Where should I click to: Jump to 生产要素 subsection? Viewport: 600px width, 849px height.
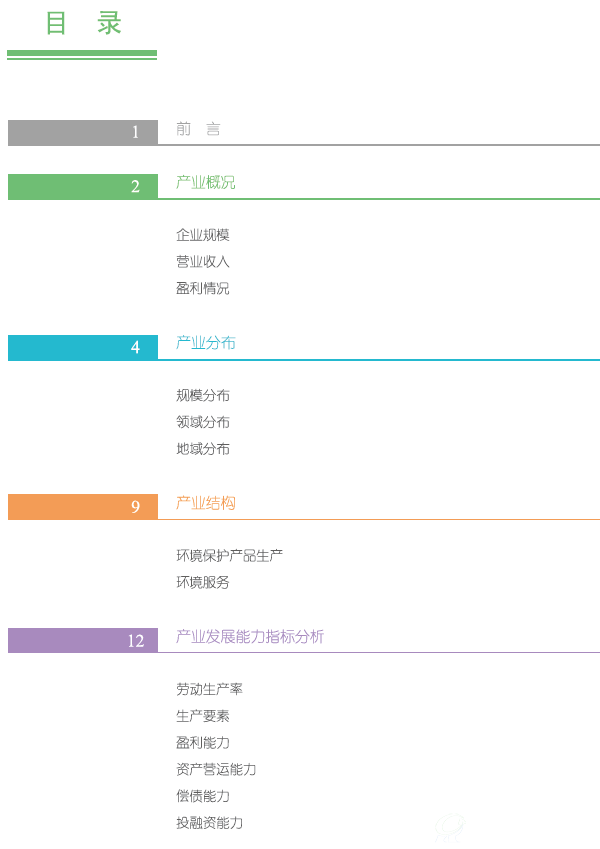coord(203,716)
